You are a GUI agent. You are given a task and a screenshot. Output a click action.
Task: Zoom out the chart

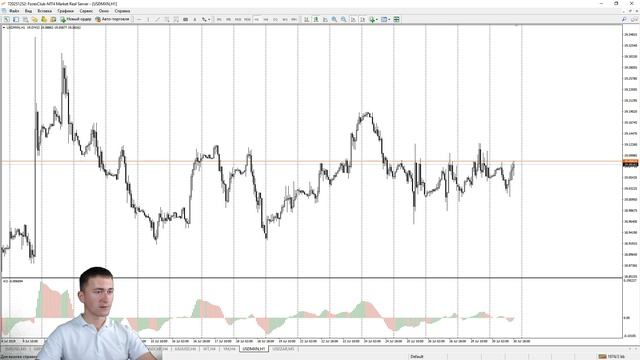coord(344,19)
